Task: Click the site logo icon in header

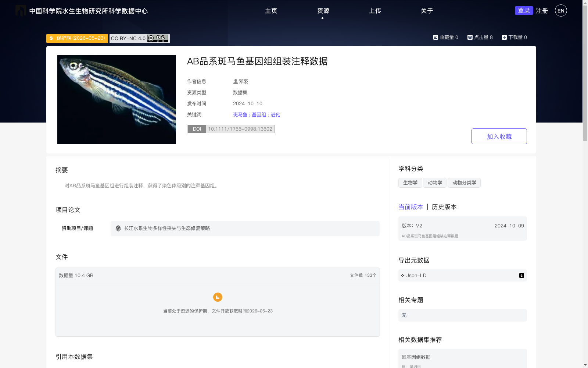Action: [x=21, y=11]
